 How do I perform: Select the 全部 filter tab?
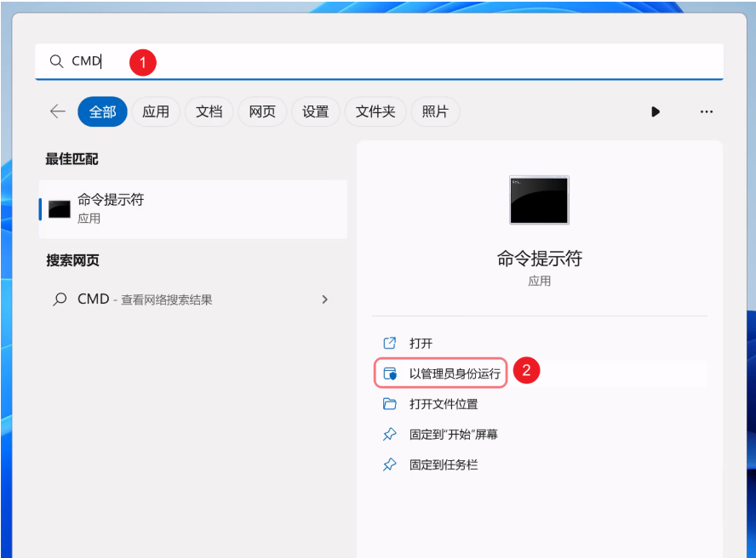coord(102,111)
